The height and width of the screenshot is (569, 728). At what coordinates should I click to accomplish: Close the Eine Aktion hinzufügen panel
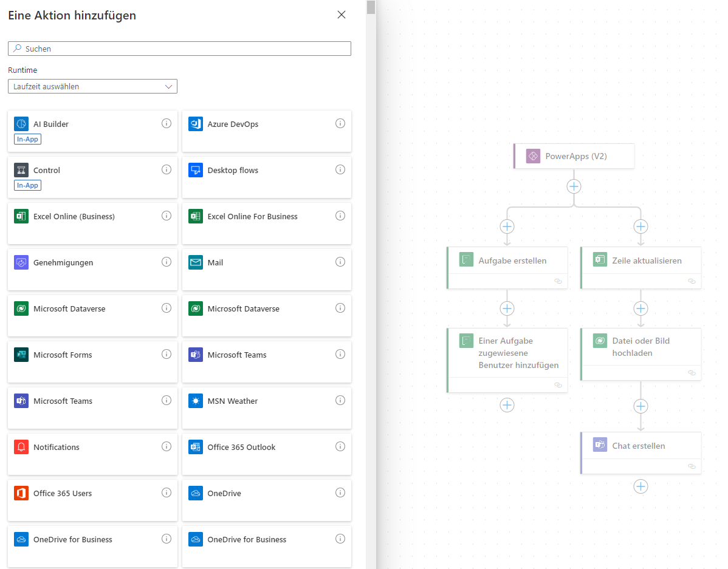[x=342, y=15]
